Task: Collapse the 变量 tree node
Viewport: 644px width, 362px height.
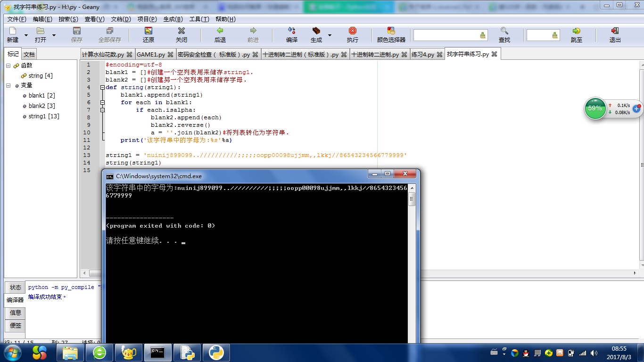Action: (8, 85)
